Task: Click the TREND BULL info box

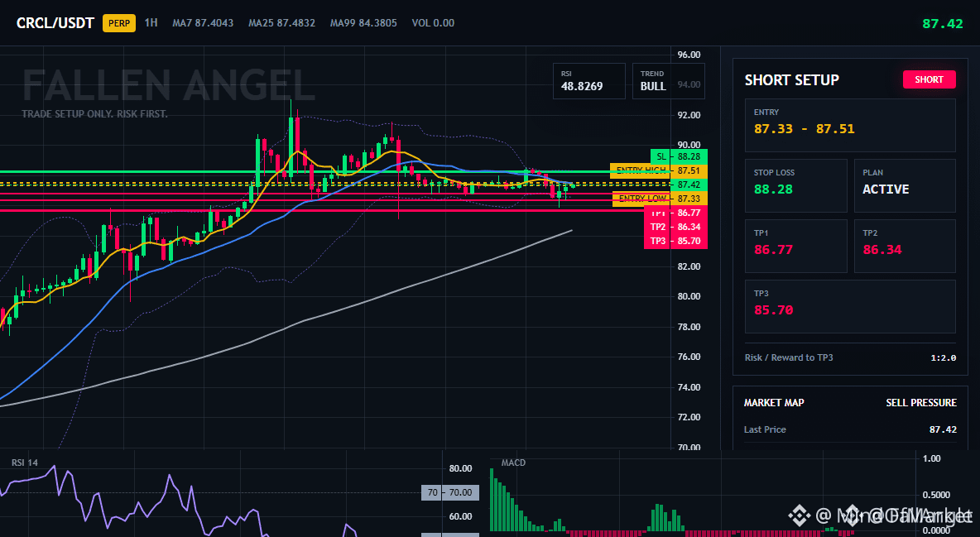Action: [x=668, y=81]
